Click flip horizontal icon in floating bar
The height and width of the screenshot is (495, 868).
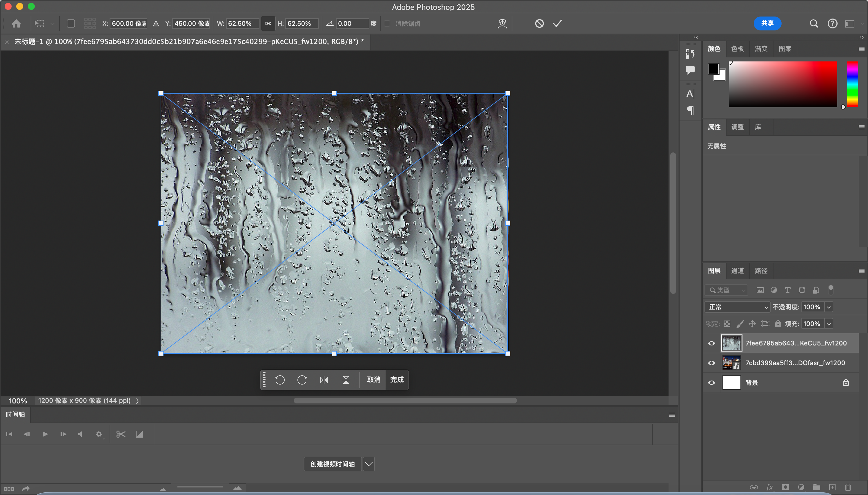(x=324, y=380)
